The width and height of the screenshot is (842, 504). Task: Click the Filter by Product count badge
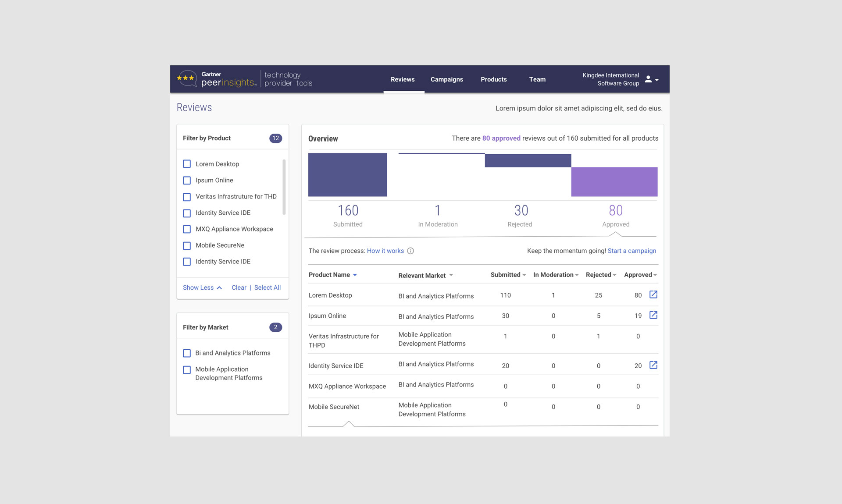coord(275,138)
